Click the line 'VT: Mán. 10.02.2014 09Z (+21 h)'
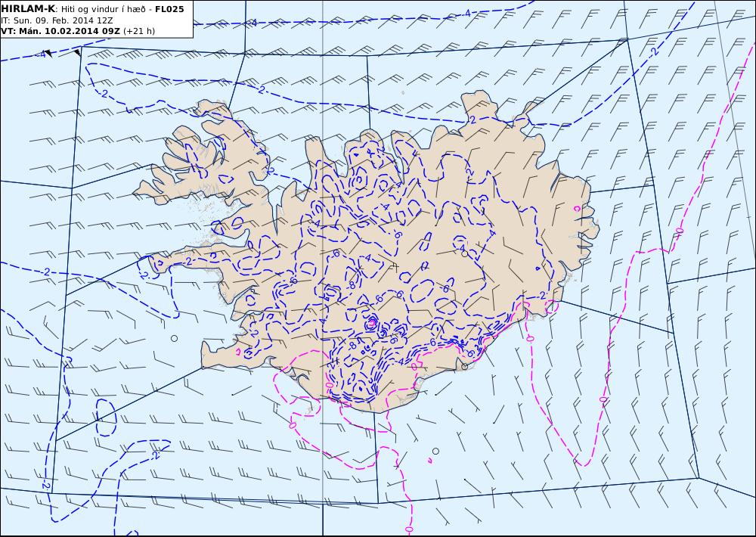The width and height of the screenshot is (756, 537). point(78,31)
